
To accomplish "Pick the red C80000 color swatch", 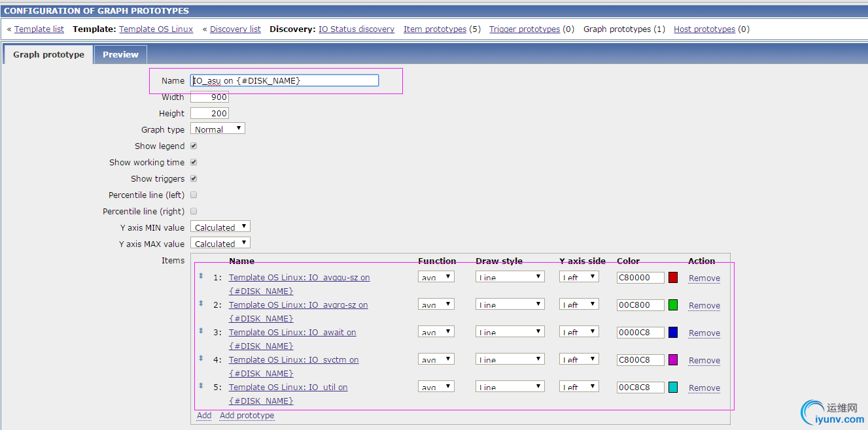I will click(x=673, y=277).
